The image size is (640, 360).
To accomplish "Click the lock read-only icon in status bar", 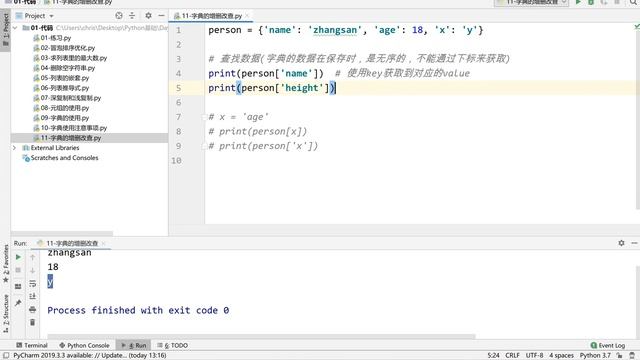I will (620, 356).
